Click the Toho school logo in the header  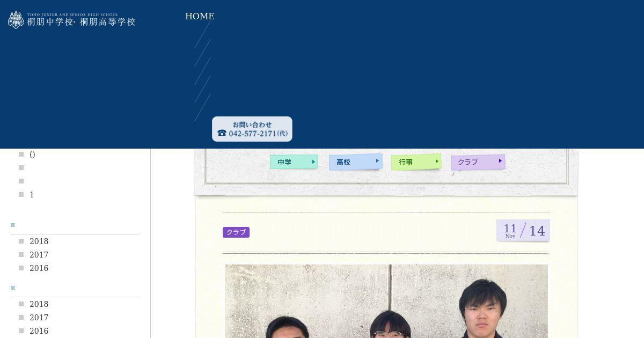coord(71,20)
